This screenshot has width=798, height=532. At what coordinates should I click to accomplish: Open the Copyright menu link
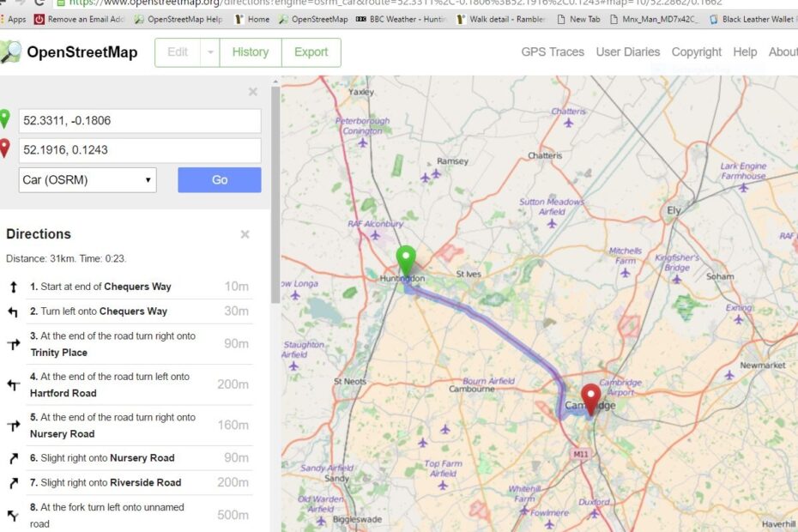(x=696, y=52)
